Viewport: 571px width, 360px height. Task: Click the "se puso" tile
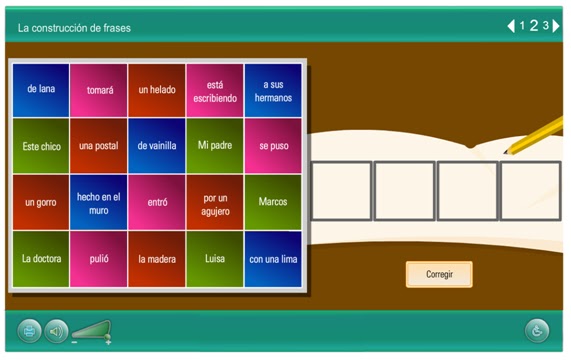click(x=273, y=146)
